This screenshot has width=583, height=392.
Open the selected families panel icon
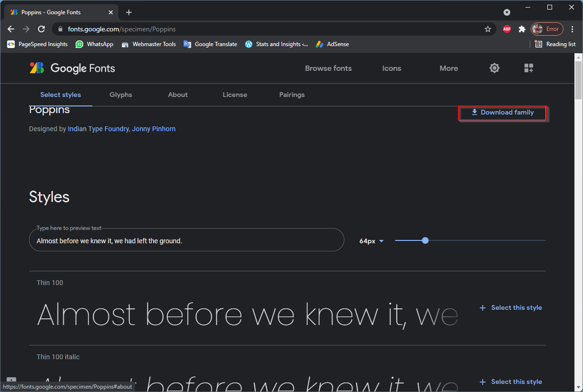[529, 68]
